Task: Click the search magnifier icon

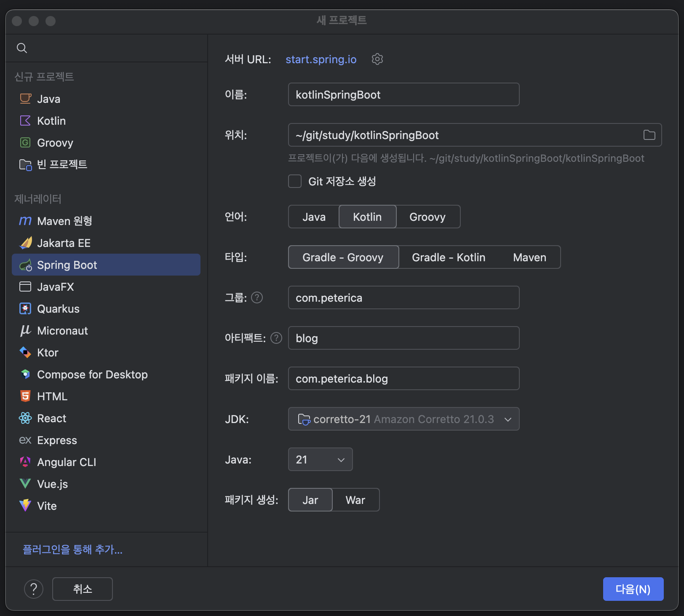Action: 22,48
